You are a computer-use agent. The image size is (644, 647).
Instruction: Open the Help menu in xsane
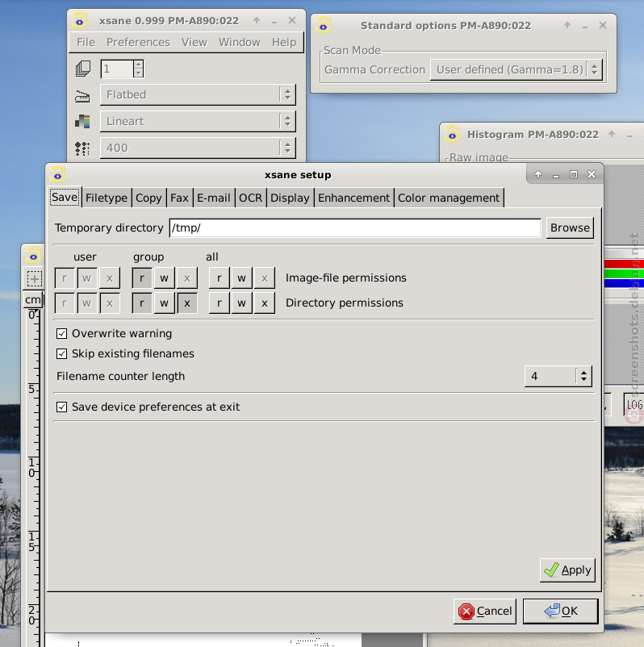pyautogui.click(x=284, y=42)
